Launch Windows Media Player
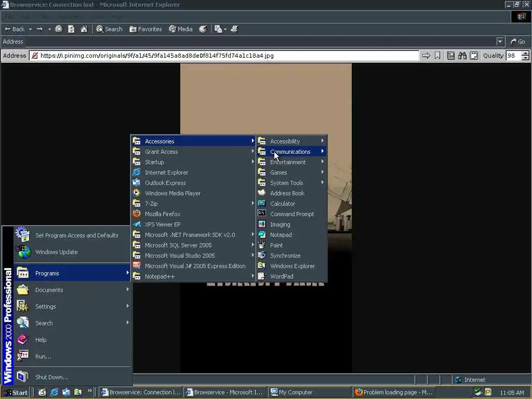The width and height of the screenshot is (532, 399). click(193, 193)
